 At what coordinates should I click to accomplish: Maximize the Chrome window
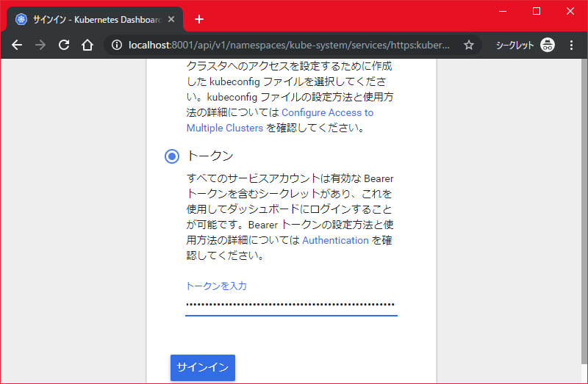537,11
